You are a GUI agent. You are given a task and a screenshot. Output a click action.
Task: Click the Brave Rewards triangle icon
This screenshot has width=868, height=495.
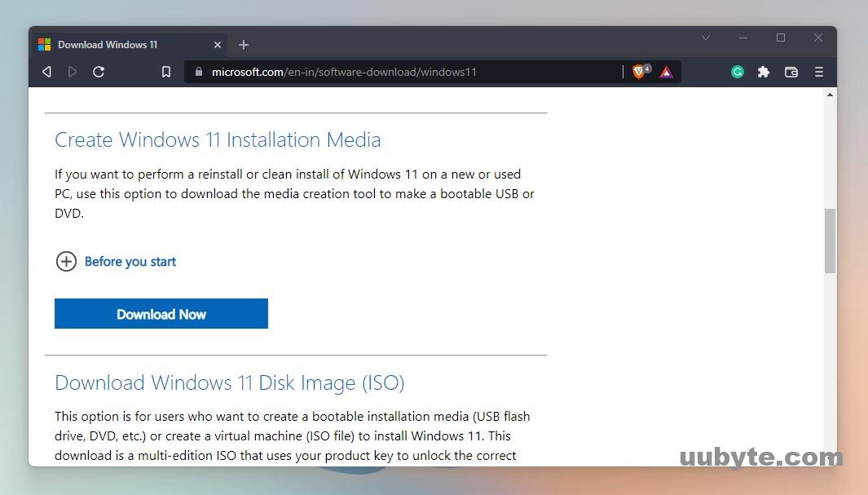[x=666, y=72]
